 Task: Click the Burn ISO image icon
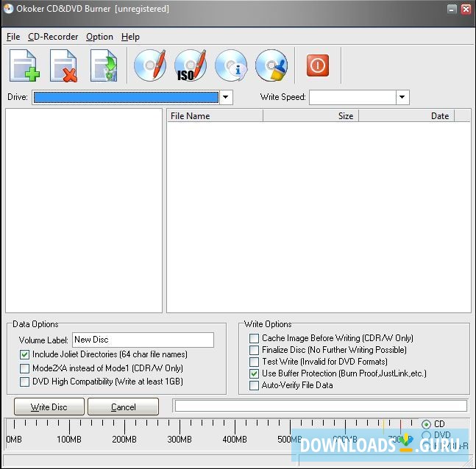click(190, 65)
